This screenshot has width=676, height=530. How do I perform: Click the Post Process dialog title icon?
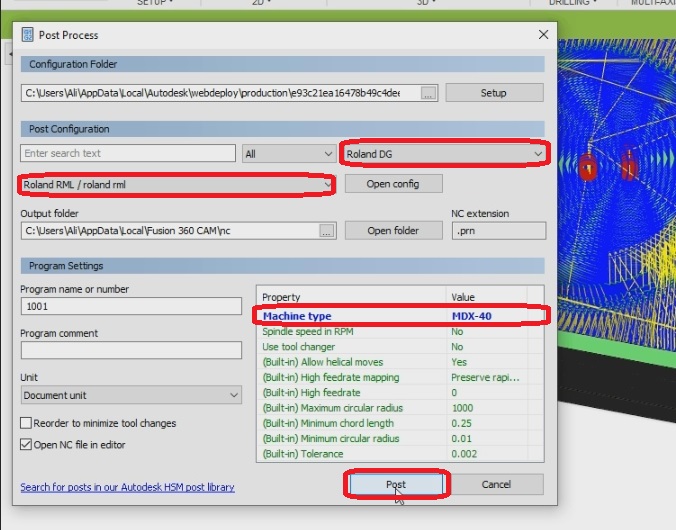tap(27, 35)
